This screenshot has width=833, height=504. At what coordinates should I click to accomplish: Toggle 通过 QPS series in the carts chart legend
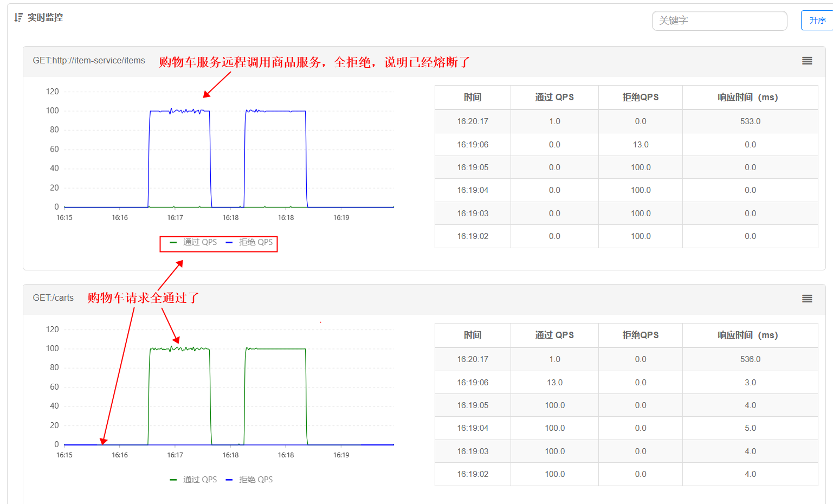point(194,480)
